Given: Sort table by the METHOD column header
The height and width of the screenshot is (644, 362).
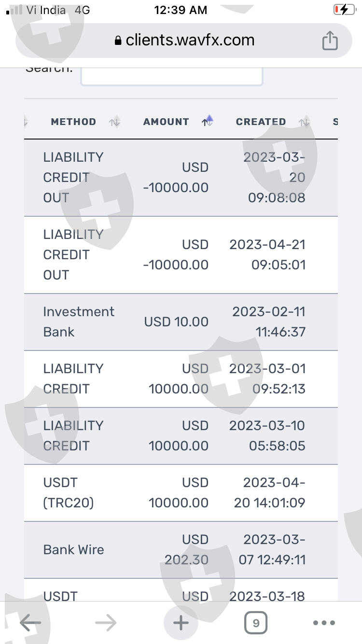Looking at the screenshot, I should point(73,122).
